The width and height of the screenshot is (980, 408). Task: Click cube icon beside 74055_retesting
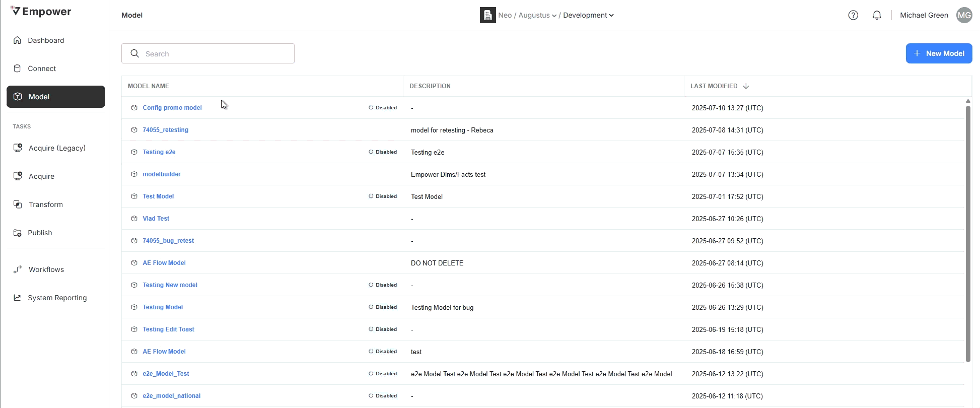[134, 130]
